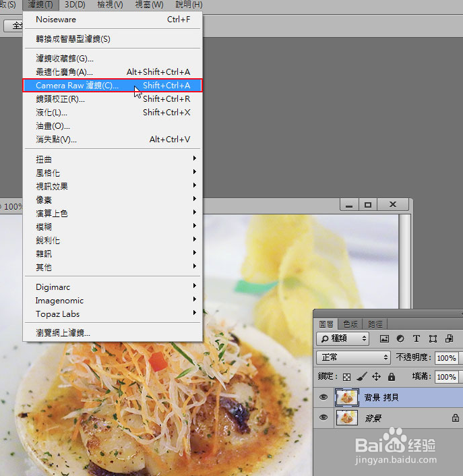Expand the Digimarc submenu
Screen dimensions: 463x476
pyautogui.click(x=113, y=287)
